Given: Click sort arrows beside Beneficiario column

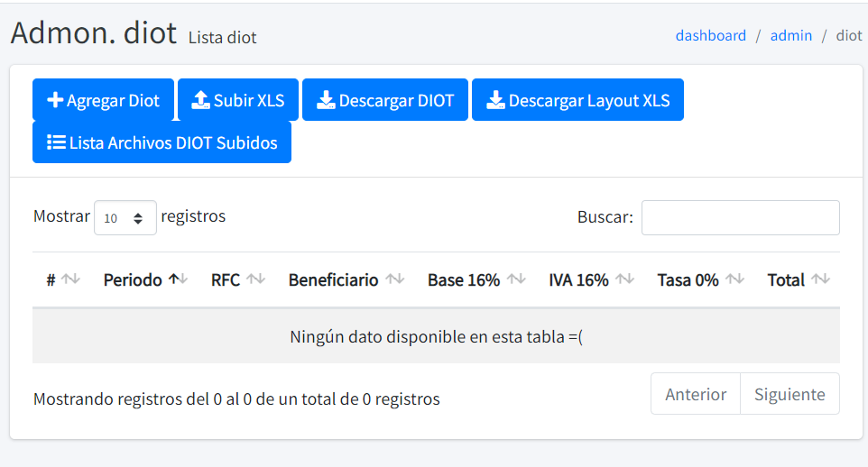Looking at the screenshot, I should [394, 279].
